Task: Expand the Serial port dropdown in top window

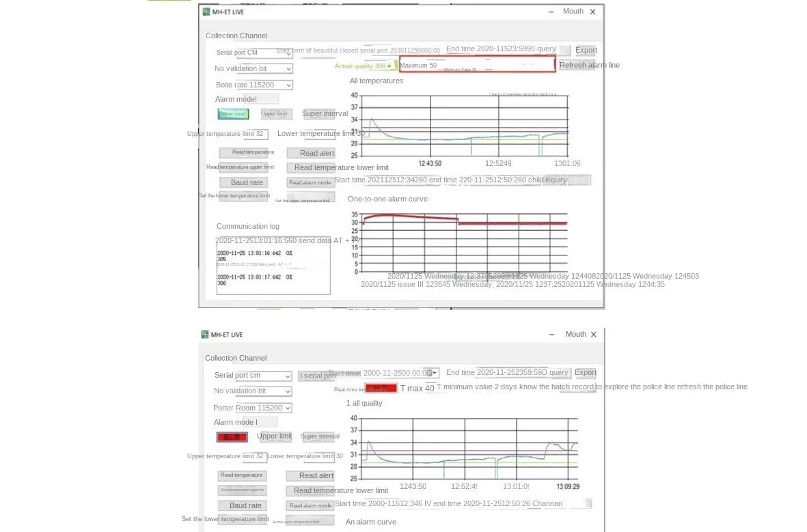Action: pos(288,53)
